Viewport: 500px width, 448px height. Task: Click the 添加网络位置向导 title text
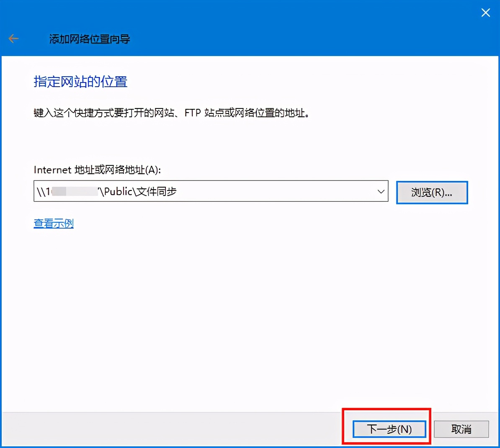(89, 39)
